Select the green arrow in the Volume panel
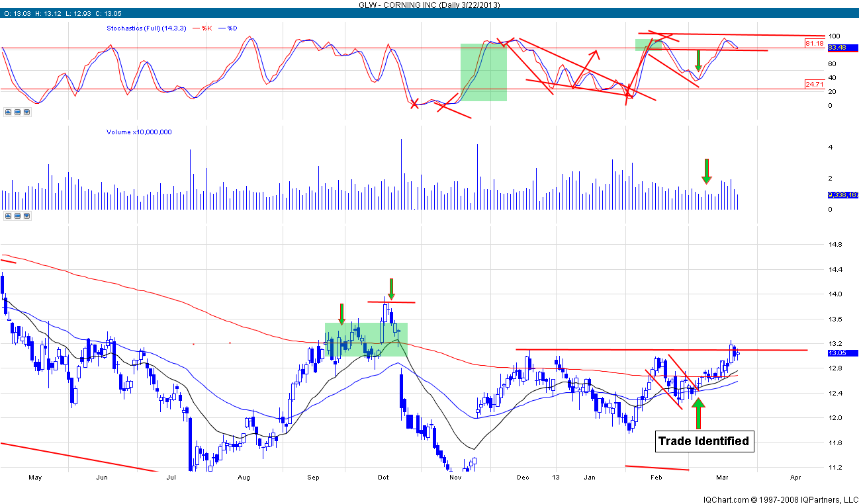Viewport: 859px width, 504px height. click(706, 171)
